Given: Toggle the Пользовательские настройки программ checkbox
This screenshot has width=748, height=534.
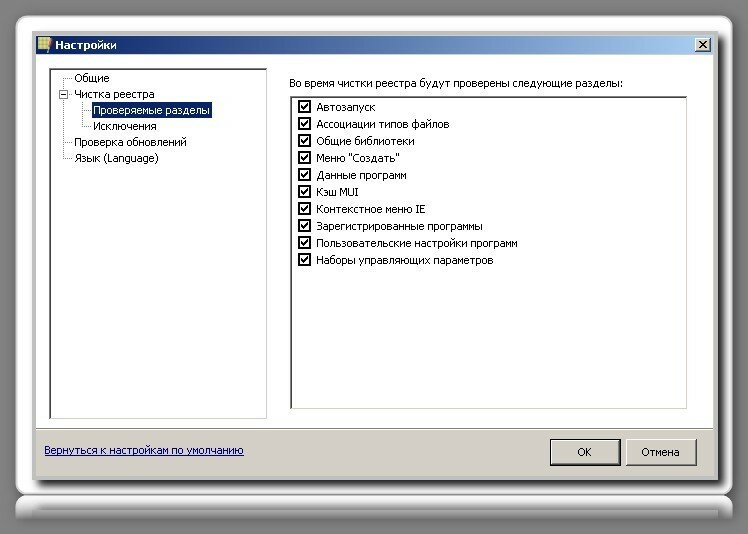Looking at the screenshot, I should (x=304, y=242).
